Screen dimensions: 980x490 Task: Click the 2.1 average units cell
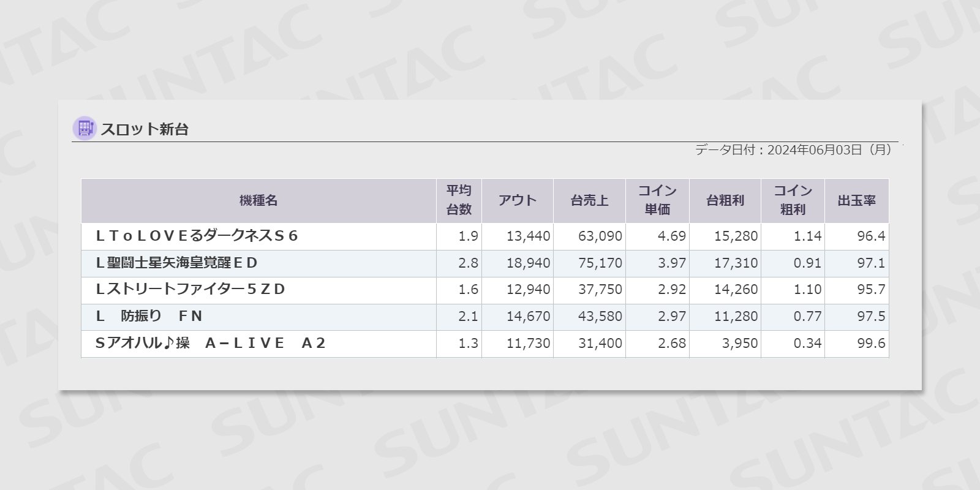click(468, 317)
